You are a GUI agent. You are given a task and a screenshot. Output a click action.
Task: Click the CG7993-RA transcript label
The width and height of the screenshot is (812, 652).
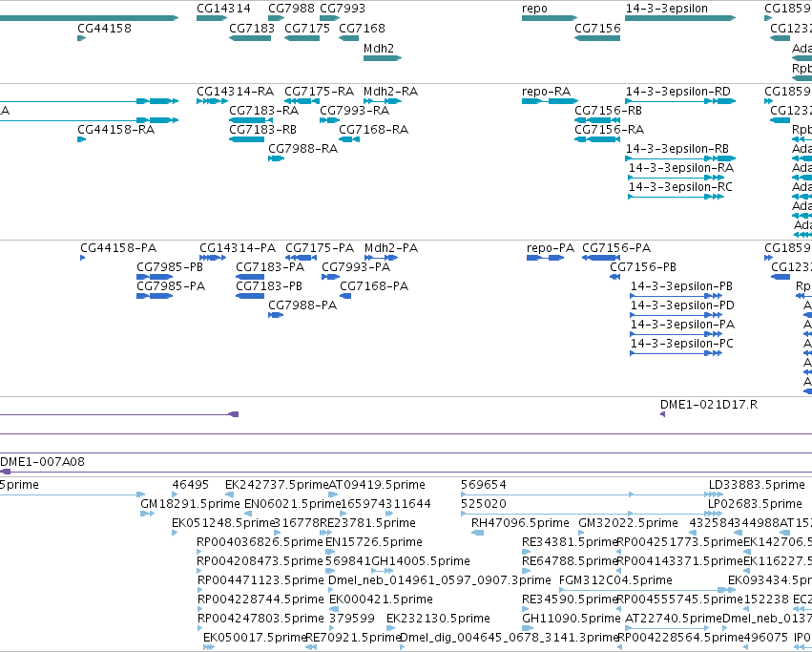click(x=354, y=111)
